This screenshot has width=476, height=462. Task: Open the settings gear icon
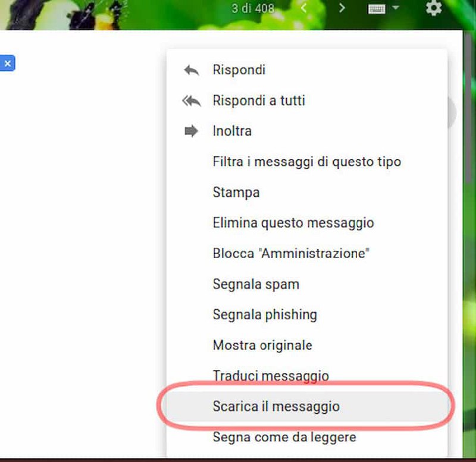[434, 8]
